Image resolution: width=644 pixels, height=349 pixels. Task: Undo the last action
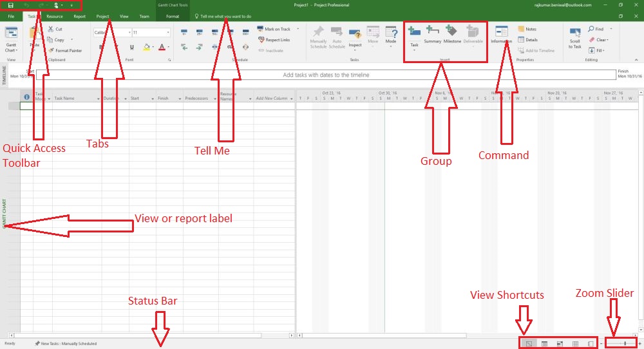pyautogui.click(x=26, y=5)
